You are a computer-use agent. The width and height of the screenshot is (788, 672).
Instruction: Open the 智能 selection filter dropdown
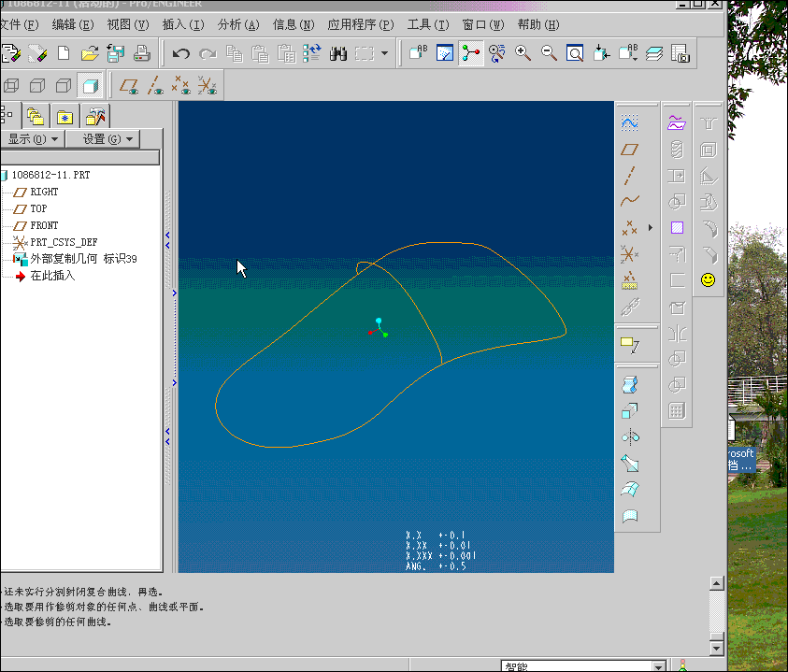(659, 666)
